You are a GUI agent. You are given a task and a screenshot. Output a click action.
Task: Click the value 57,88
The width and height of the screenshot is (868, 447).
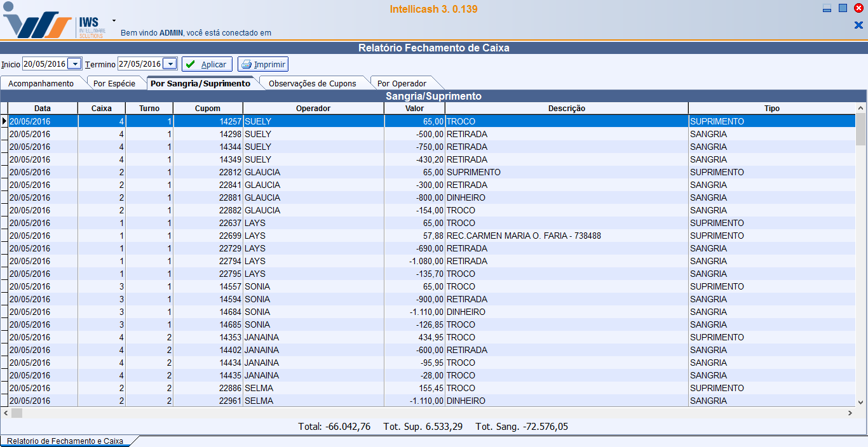click(433, 236)
